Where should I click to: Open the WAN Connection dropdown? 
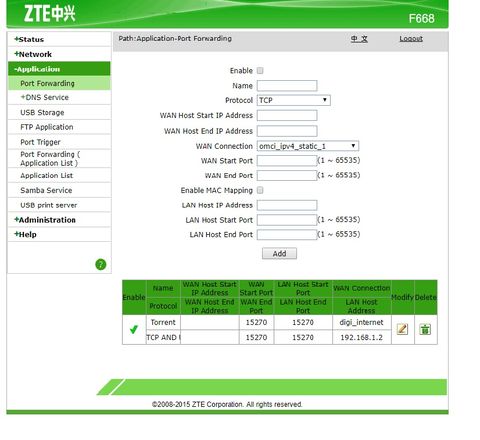point(308,146)
